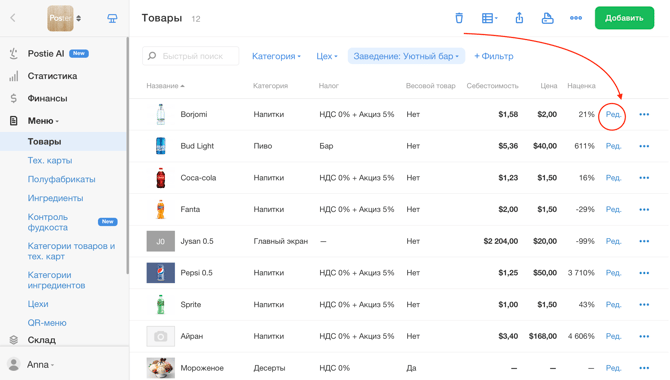Viewport: 670px width, 380px height.
Task: Open more options for the Jysan 0.5 row
Action: pyautogui.click(x=644, y=241)
